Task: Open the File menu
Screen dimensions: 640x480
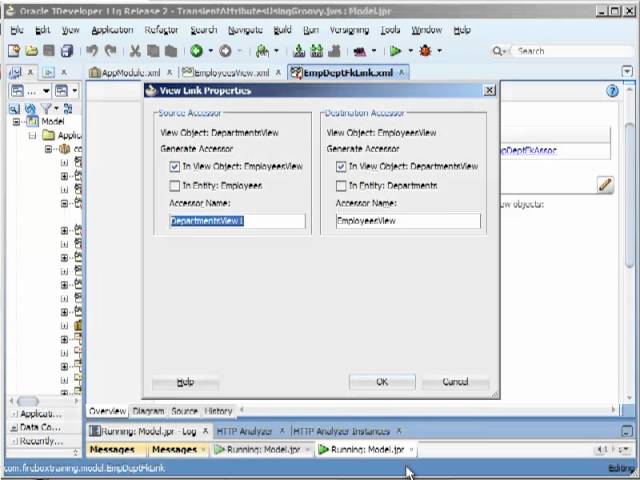Action: [17, 30]
